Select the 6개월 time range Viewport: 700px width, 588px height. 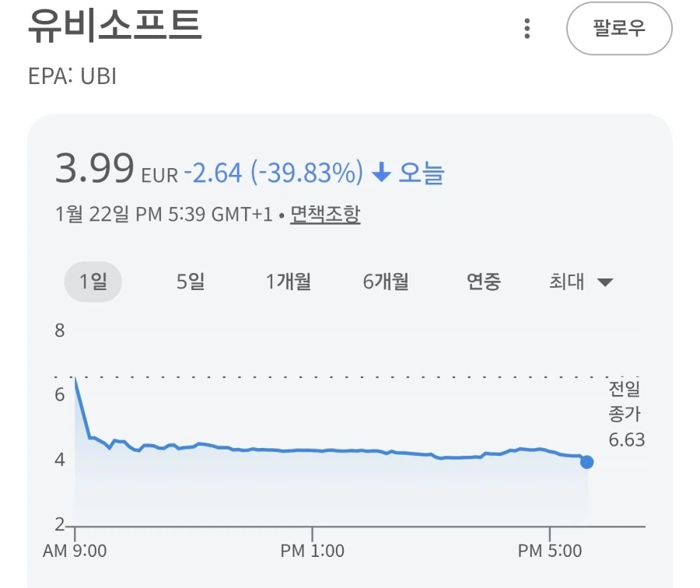pyautogui.click(x=387, y=282)
